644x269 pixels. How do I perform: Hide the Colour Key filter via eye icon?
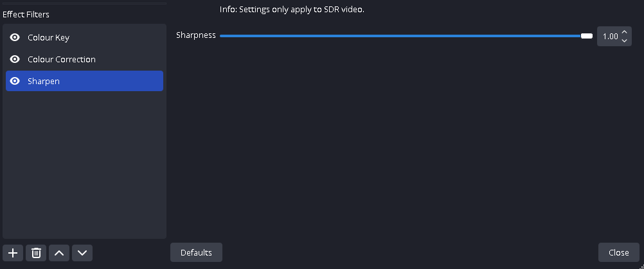point(15,37)
